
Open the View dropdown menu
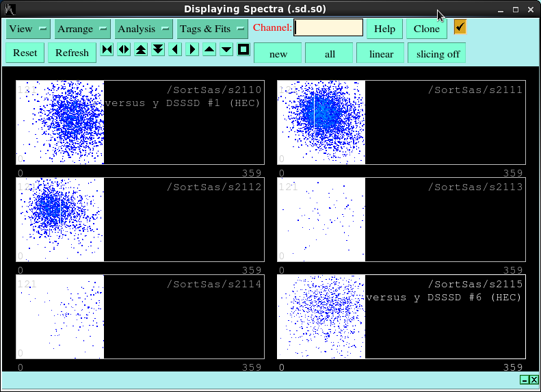28,29
